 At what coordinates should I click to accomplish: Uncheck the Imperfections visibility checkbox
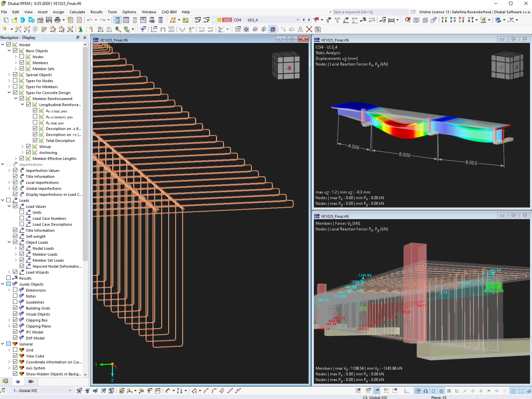8,164
